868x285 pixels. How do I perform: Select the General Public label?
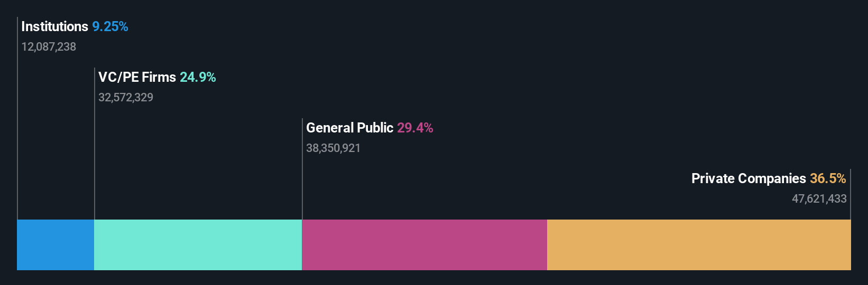coord(349,128)
